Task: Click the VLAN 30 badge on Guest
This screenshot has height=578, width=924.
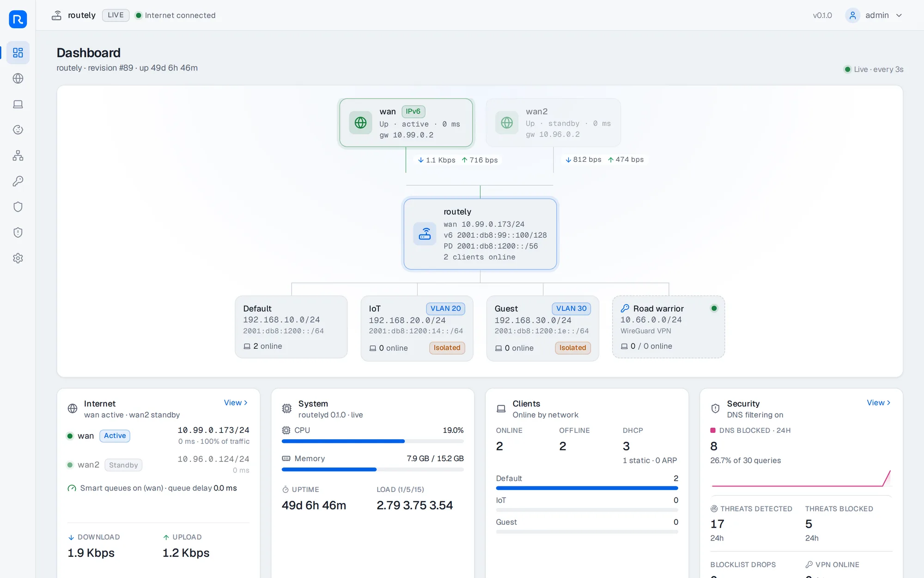Action: click(571, 308)
